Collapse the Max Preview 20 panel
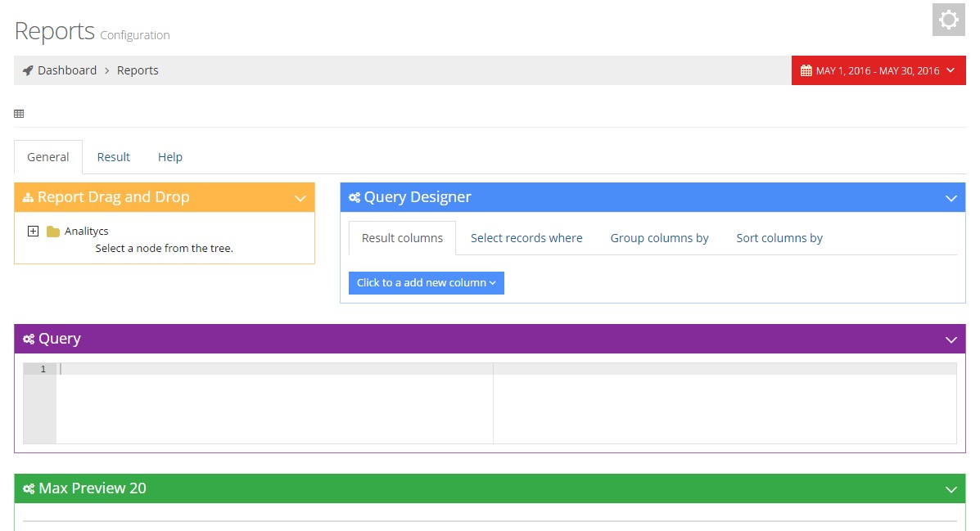This screenshot has height=531, width=980. [x=951, y=489]
